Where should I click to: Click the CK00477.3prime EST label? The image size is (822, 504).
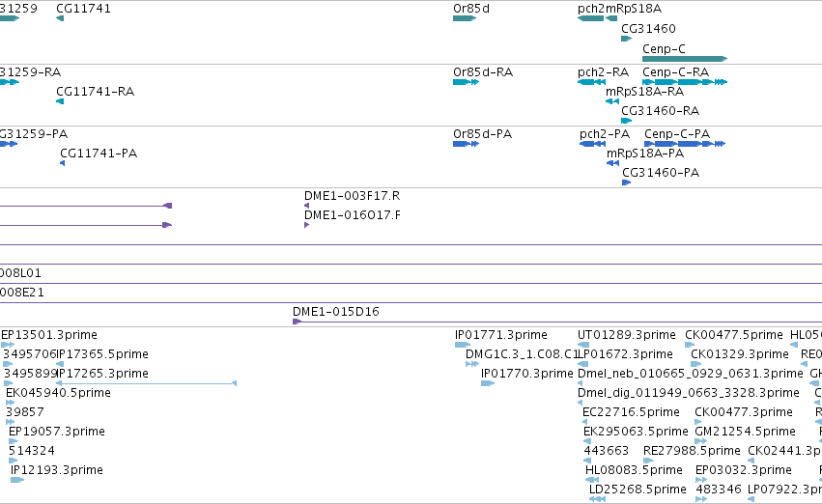tap(744, 411)
